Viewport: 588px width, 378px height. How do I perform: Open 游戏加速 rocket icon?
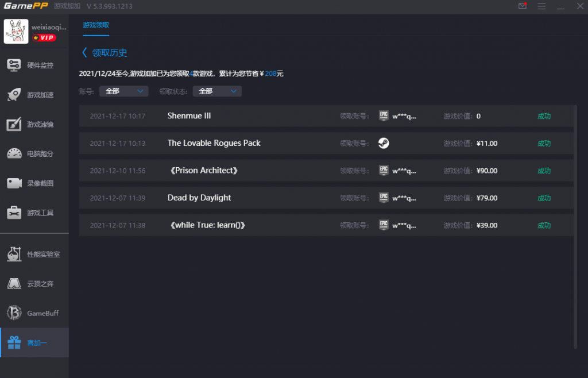pos(14,95)
